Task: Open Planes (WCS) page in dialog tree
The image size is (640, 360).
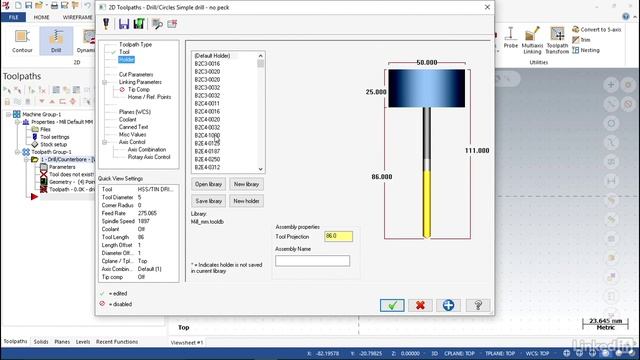Action: pos(135,112)
